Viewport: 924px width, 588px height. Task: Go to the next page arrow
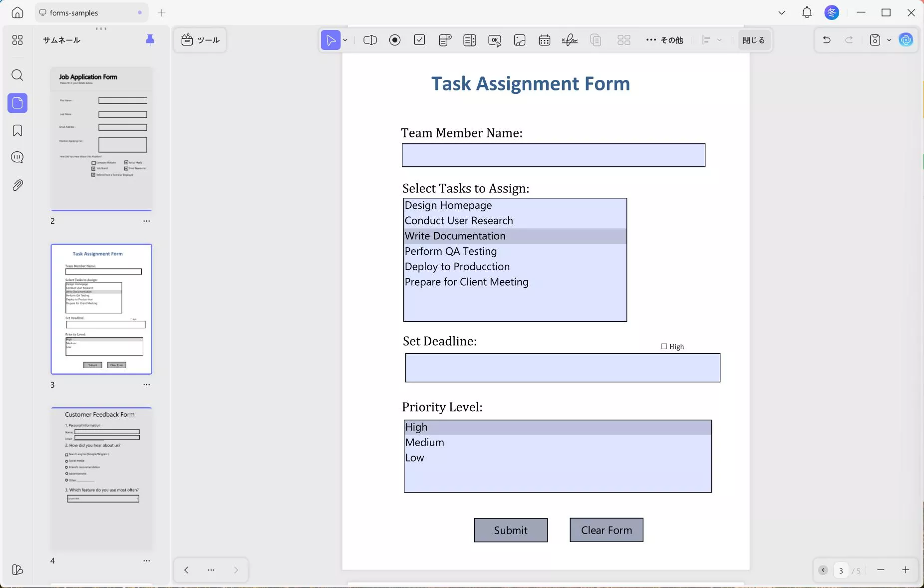(236, 570)
